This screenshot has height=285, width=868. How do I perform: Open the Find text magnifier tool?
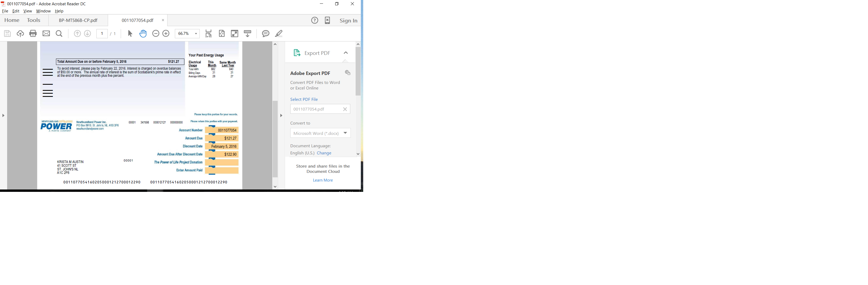(59, 33)
